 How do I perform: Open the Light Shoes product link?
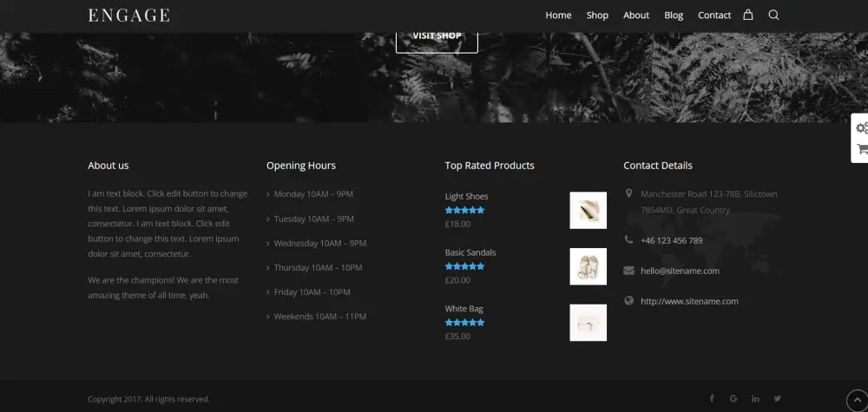point(466,196)
